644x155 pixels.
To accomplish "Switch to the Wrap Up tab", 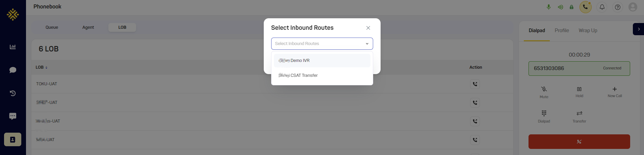I will [x=588, y=30].
